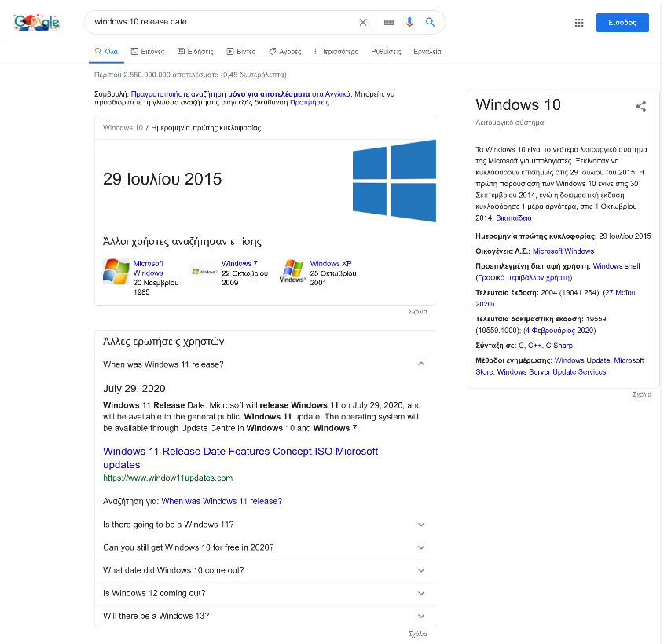Screen dimensions: 664x644
Task: Click the blue magnifier search button
Action: coord(431,23)
